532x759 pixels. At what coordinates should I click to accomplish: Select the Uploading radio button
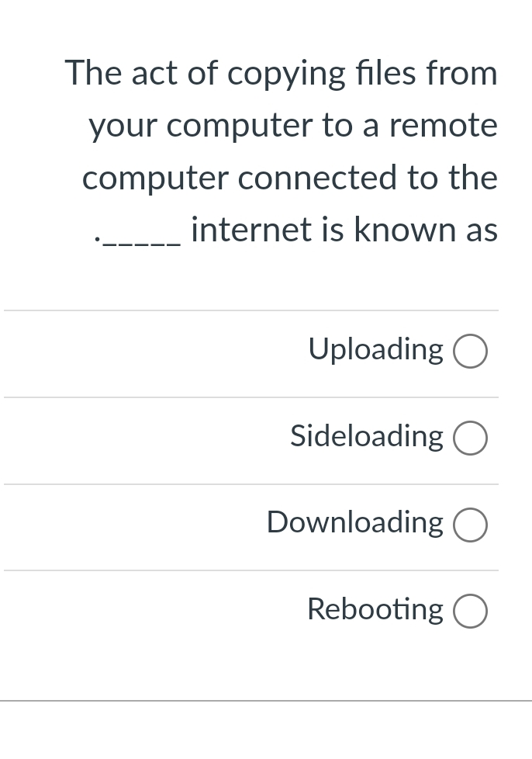pyautogui.click(x=470, y=351)
